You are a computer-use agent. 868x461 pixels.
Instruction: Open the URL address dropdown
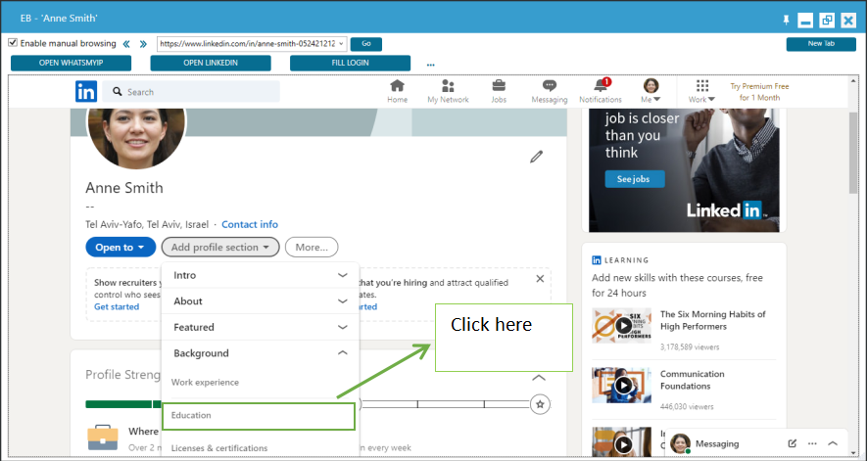click(341, 44)
